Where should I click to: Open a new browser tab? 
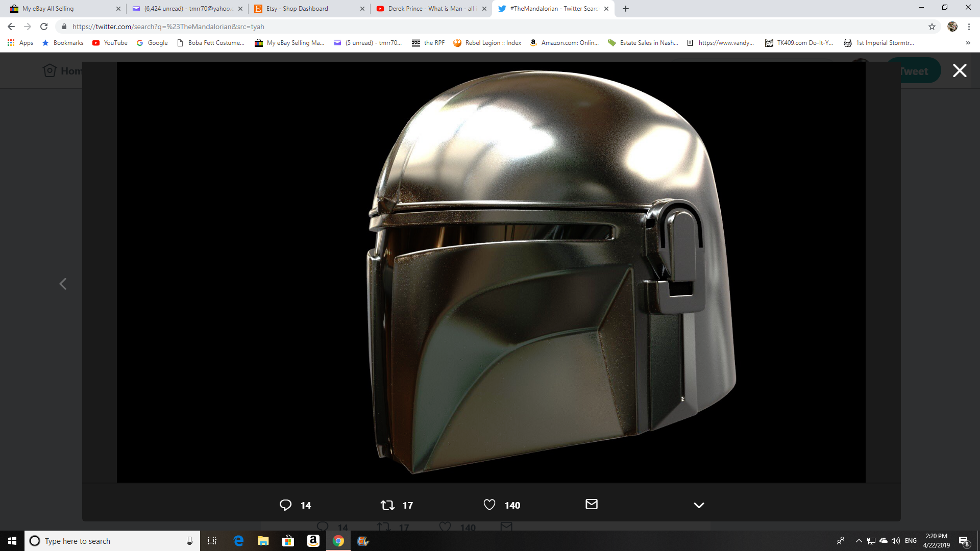coord(626,9)
